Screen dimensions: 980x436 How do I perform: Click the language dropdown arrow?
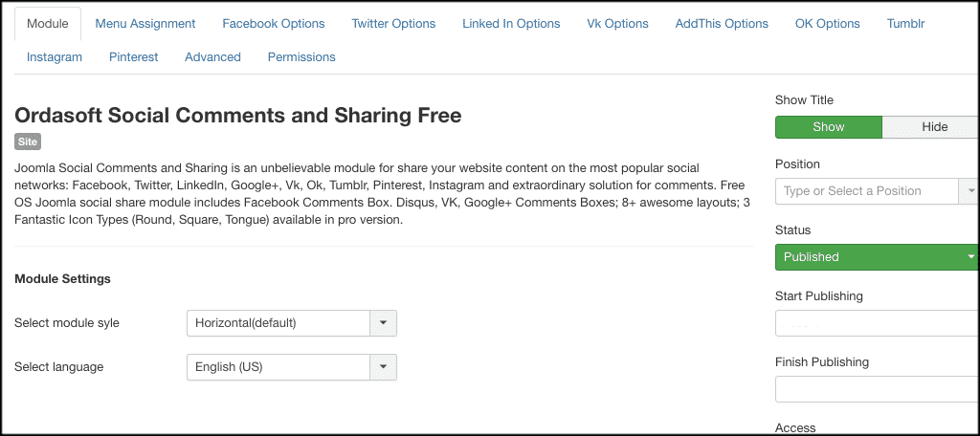click(384, 366)
